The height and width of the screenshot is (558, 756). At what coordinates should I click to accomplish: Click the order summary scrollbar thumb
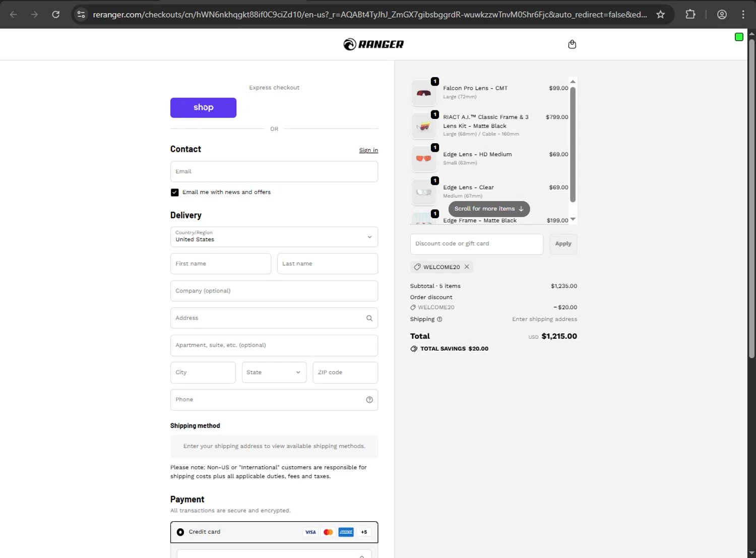573,144
